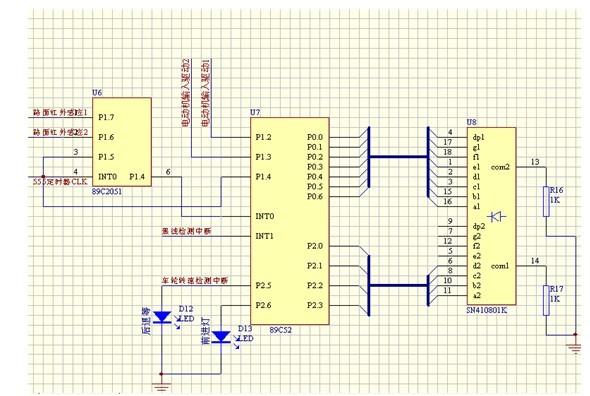Select the D12 LED diode symbol
This screenshot has height=396, width=590.
(163, 317)
